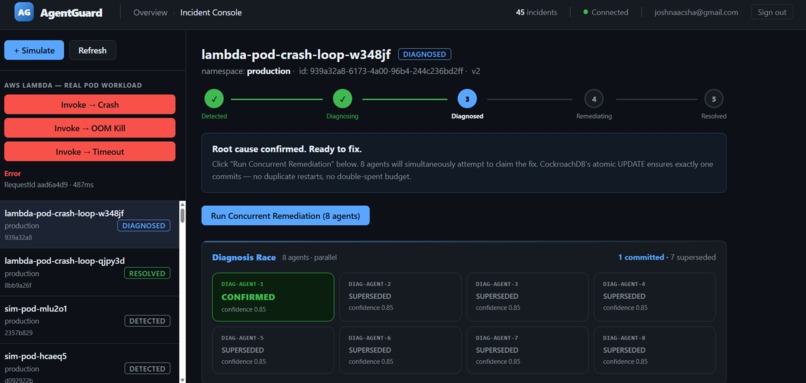Click the incident list scroll-up arrow
806x383 pixels.
tap(182, 204)
